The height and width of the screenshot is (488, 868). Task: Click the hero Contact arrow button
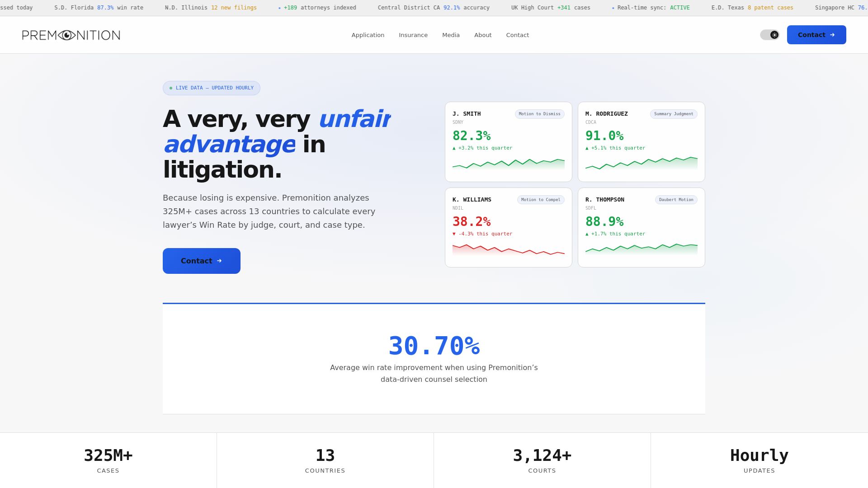click(x=201, y=261)
